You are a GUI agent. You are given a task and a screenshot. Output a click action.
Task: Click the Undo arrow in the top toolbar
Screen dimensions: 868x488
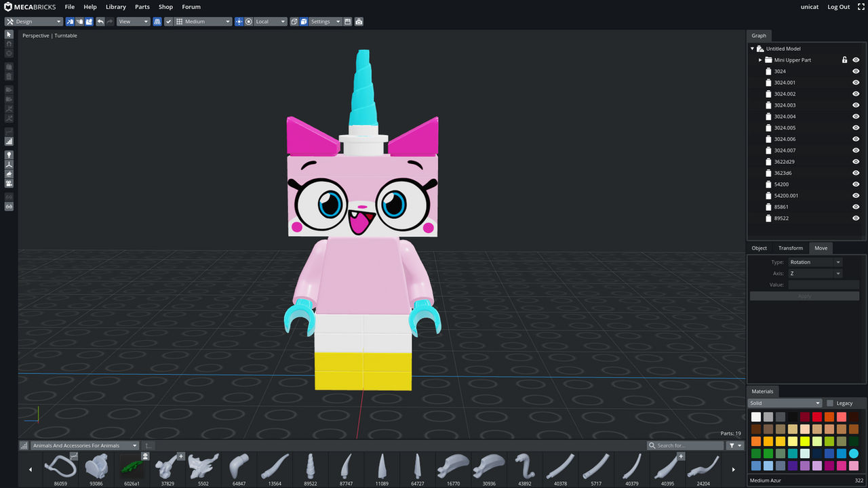point(100,21)
